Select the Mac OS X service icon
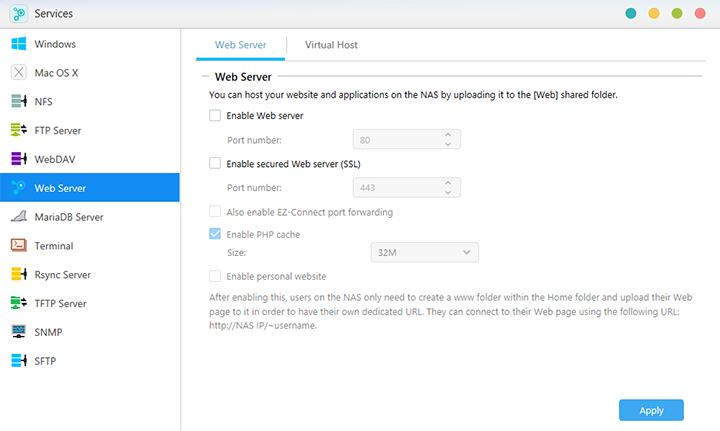The image size is (720, 431). 18,73
